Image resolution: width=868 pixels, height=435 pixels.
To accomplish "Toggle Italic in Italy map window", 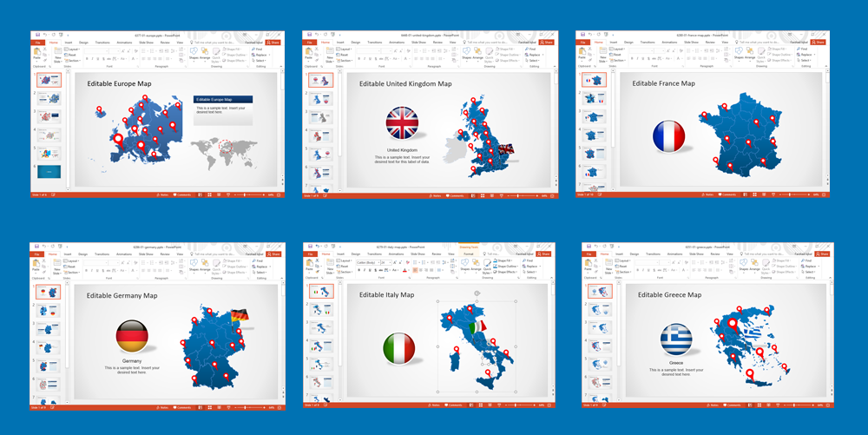I will click(x=365, y=270).
